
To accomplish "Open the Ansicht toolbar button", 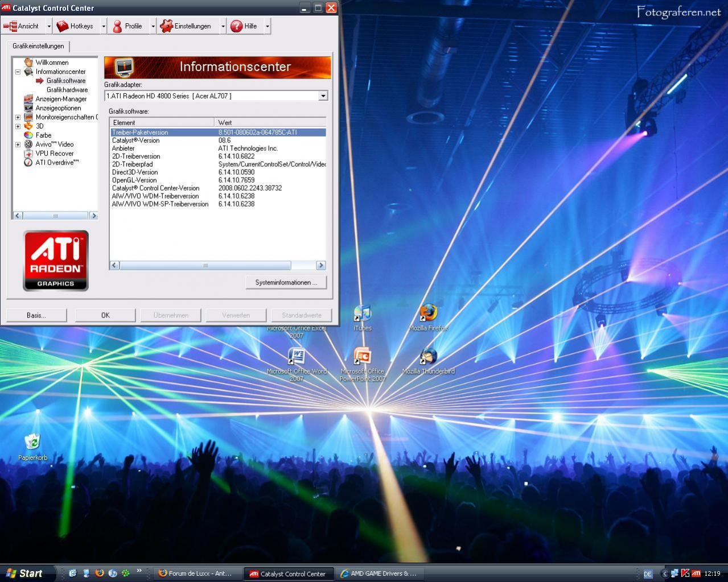I will pyautogui.click(x=22, y=26).
